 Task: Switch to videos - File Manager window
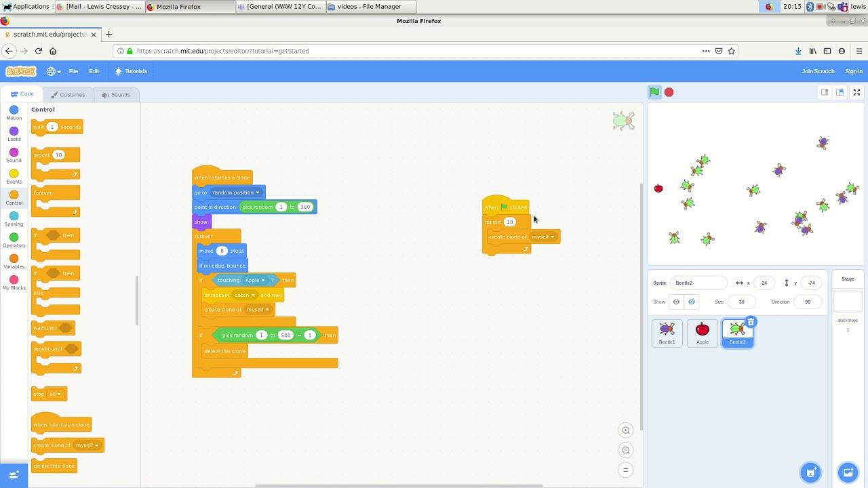click(x=370, y=6)
